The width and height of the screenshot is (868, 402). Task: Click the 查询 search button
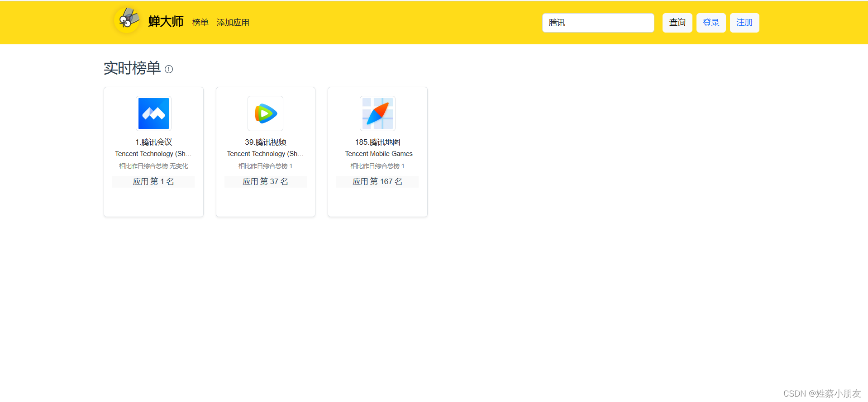[677, 23]
